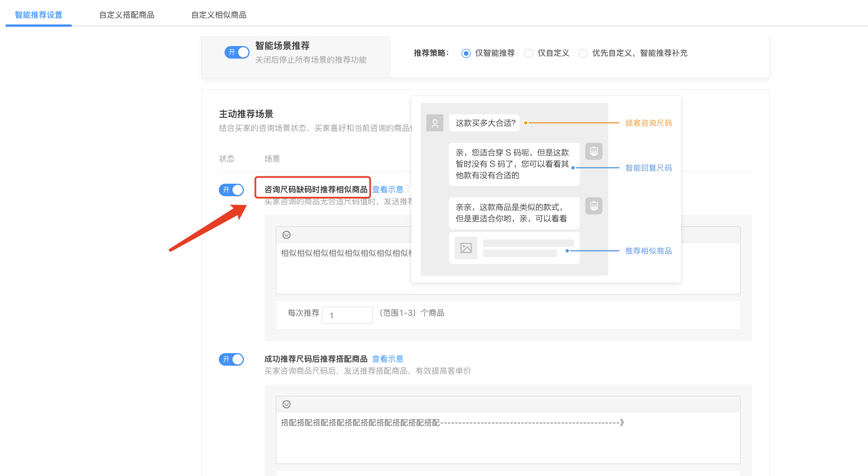Click the 顾客咨询尺码 annotation label

(x=649, y=123)
